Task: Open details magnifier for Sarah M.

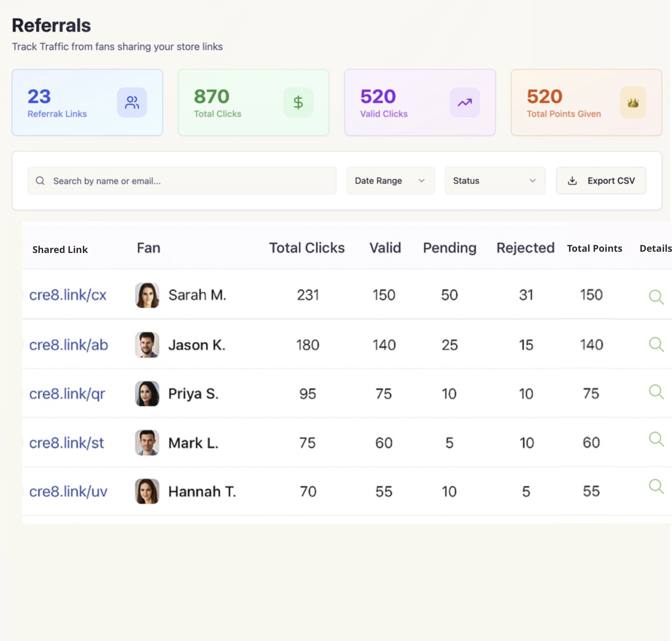Action: (656, 297)
